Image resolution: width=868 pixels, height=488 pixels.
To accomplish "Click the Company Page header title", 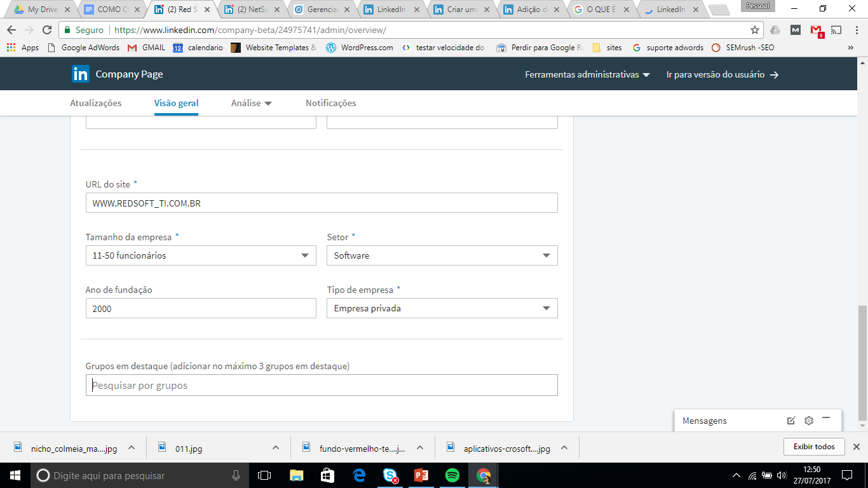I will [x=129, y=74].
